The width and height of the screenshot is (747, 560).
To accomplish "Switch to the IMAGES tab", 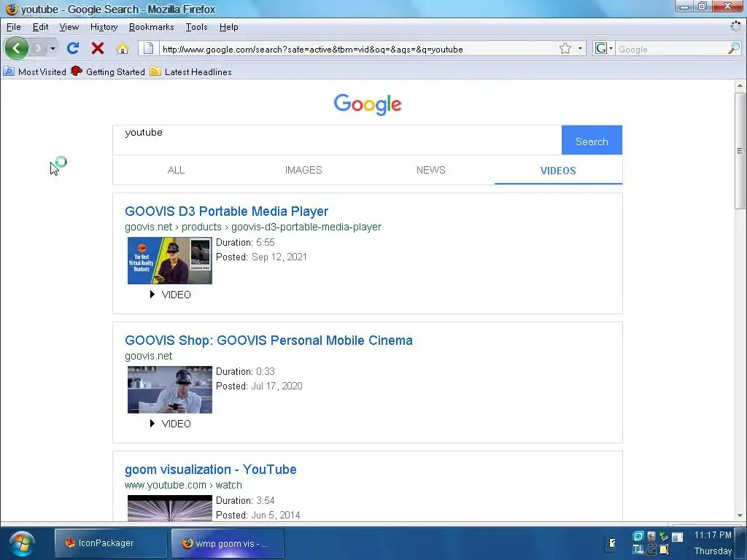I will click(x=303, y=170).
